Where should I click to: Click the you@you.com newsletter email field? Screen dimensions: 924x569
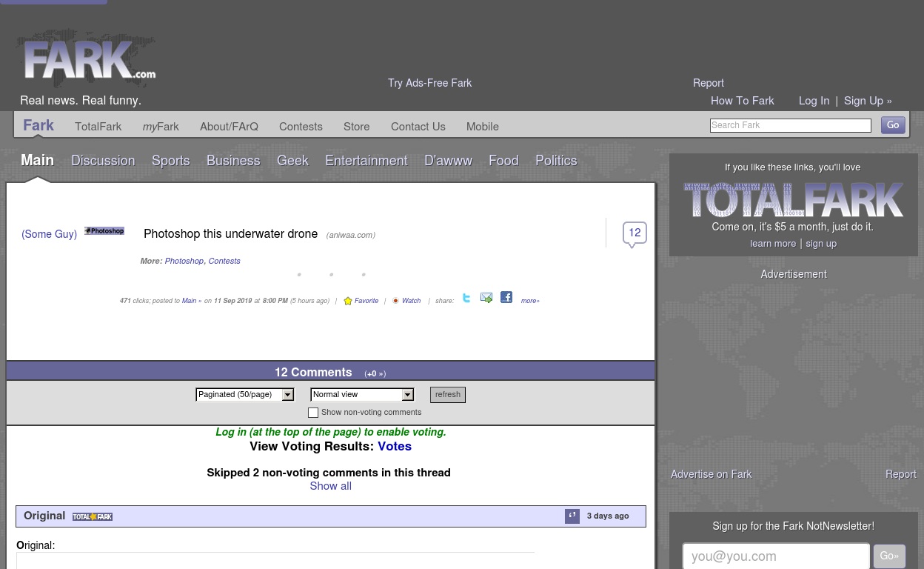coord(776,556)
